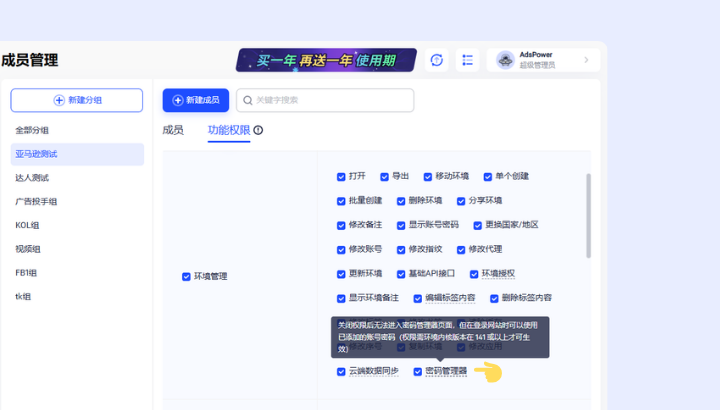Uncheck the 打开 permission

coord(341,177)
